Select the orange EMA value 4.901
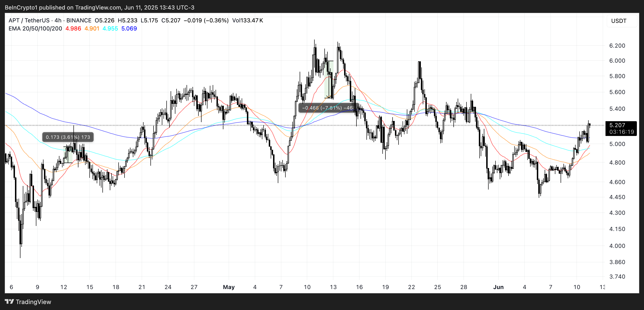The width and height of the screenshot is (644, 310). coord(92,29)
